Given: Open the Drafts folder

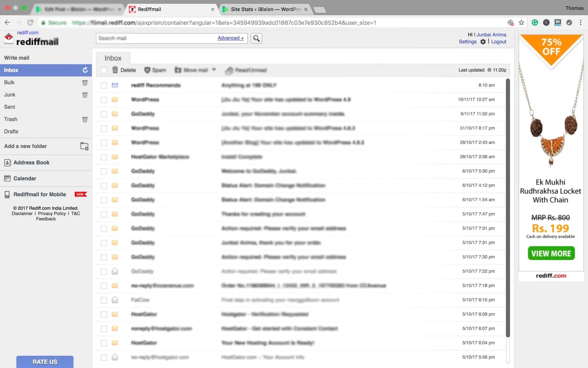Looking at the screenshot, I should (11, 131).
